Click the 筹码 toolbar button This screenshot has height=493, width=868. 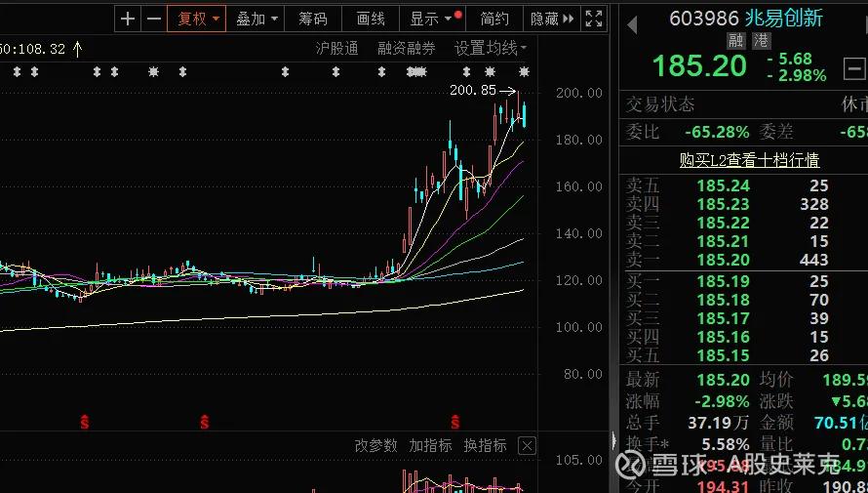coord(313,20)
